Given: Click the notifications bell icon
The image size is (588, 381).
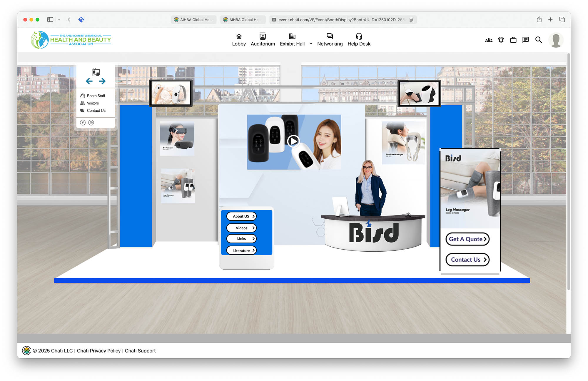Looking at the screenshot, I should (x=501, y=40).
